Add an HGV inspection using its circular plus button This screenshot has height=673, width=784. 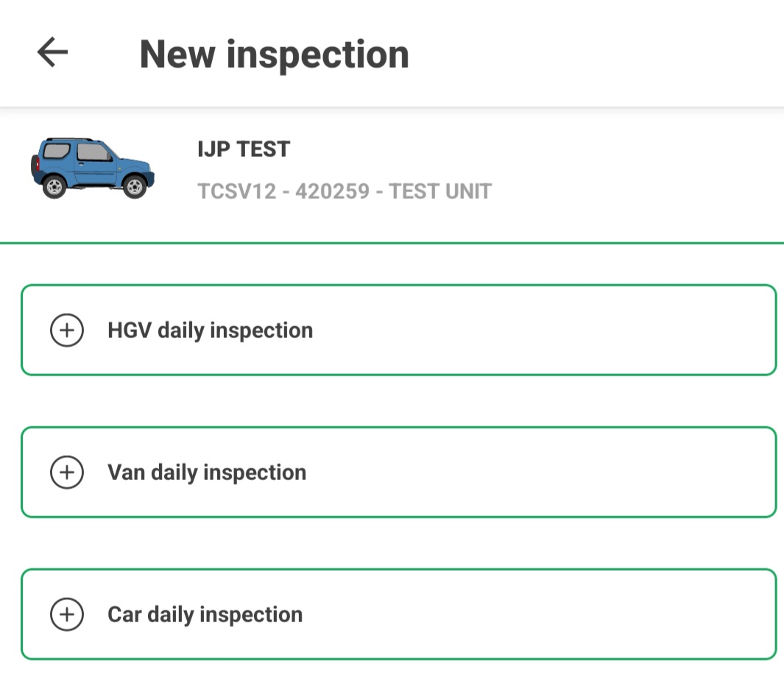tap(67, 330)
